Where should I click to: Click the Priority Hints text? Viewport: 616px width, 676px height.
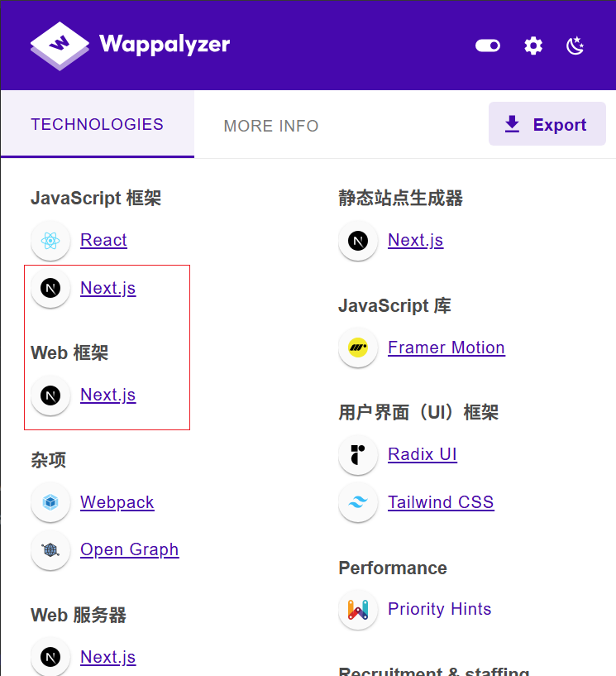click(439, 609)
